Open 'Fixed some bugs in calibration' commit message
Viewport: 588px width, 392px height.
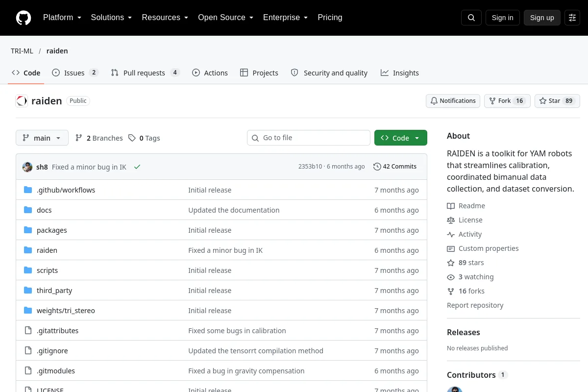pos(237,330)
